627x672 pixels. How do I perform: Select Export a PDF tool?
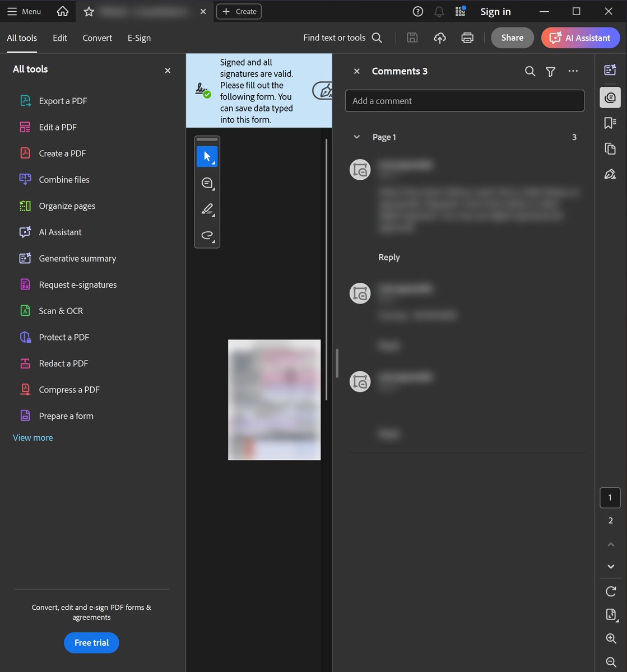point(53,101)
